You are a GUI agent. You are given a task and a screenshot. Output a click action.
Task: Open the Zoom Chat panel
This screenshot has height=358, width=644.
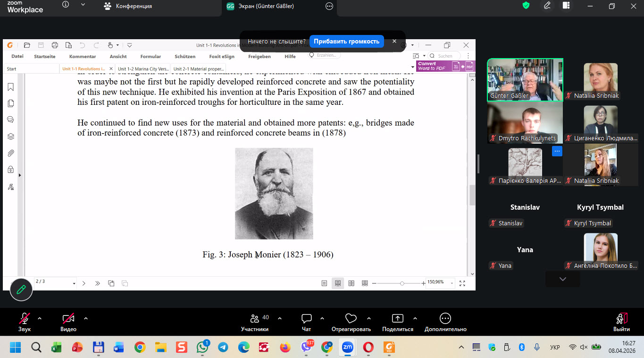click(307, 322)
